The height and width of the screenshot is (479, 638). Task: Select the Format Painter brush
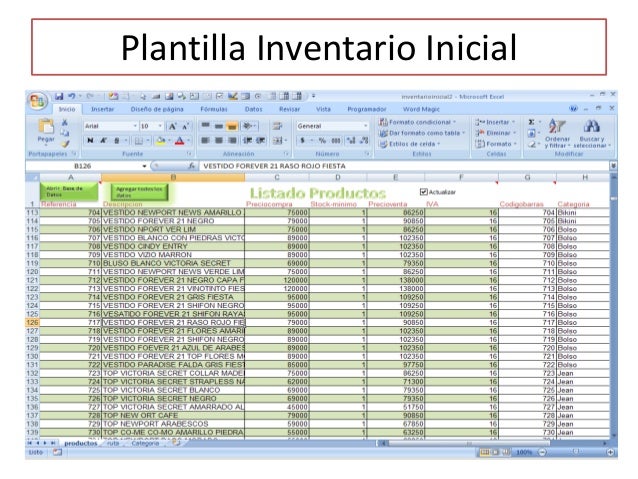click(x=65, y=144)
